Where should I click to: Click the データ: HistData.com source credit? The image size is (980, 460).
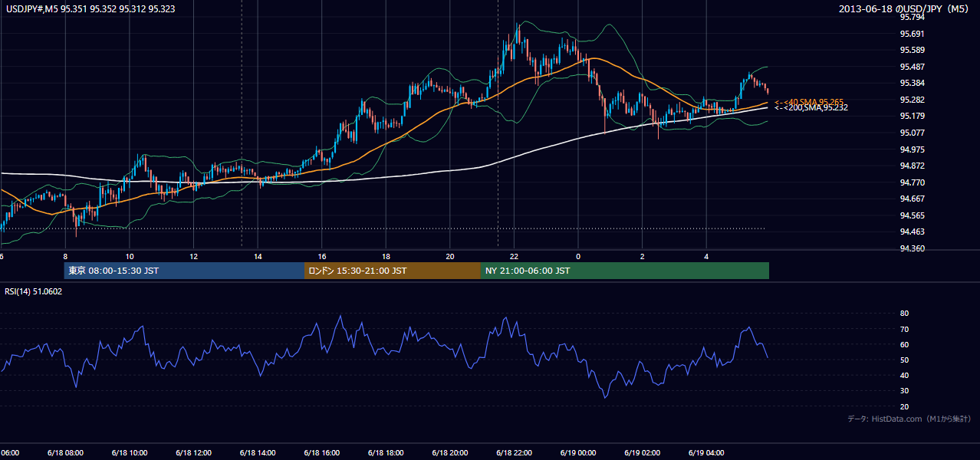point(909,419)
